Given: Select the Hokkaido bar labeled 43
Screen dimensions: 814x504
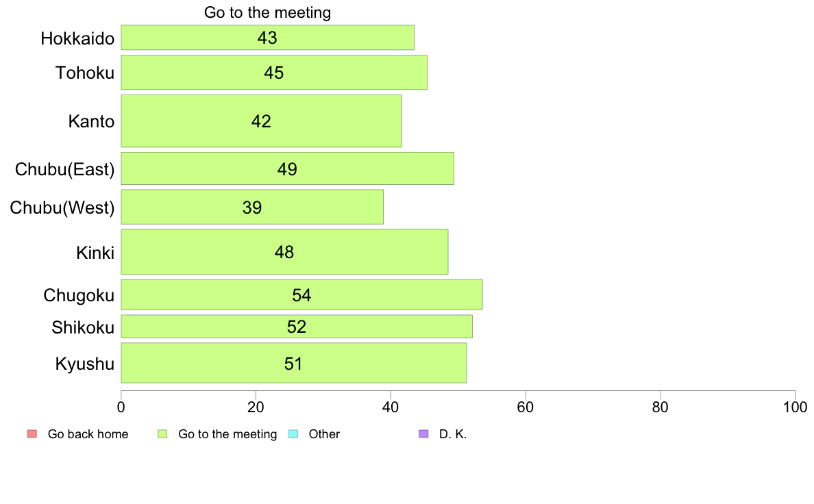Looking at the screenshot, I should pos(267,38).
